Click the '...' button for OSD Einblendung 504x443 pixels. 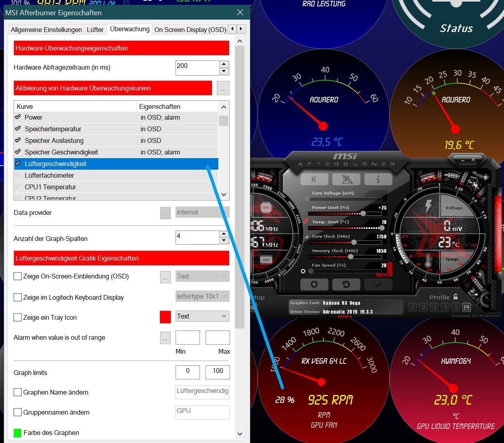(x=165, y=277)
